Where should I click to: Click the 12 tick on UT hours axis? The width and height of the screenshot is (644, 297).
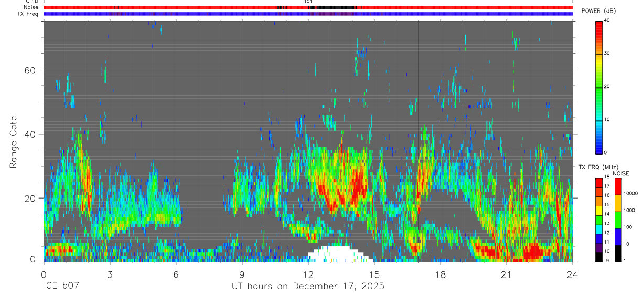click(x=308, y=274)
